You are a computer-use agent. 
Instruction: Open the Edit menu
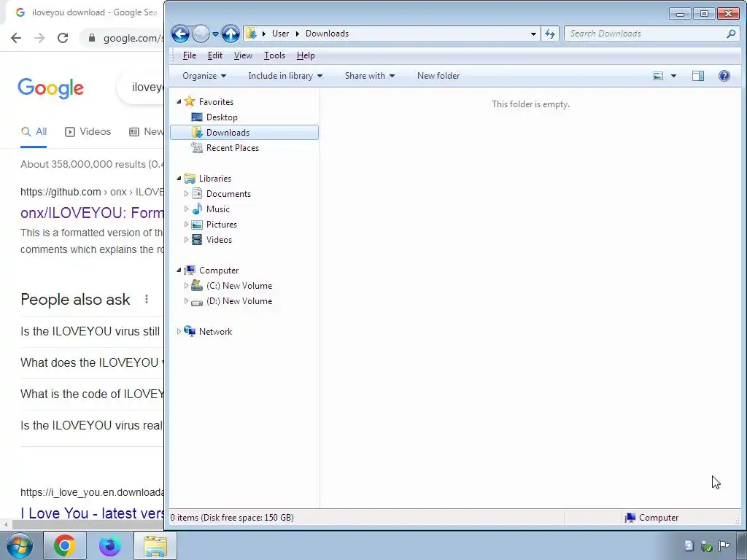click(x=215, y=55)
